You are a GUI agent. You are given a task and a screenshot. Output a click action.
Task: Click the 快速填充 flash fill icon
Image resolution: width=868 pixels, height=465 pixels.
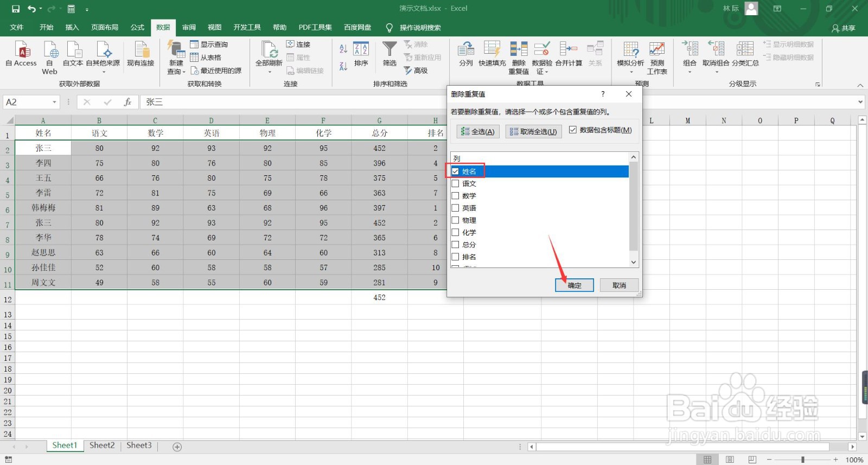tap(492, 49)
